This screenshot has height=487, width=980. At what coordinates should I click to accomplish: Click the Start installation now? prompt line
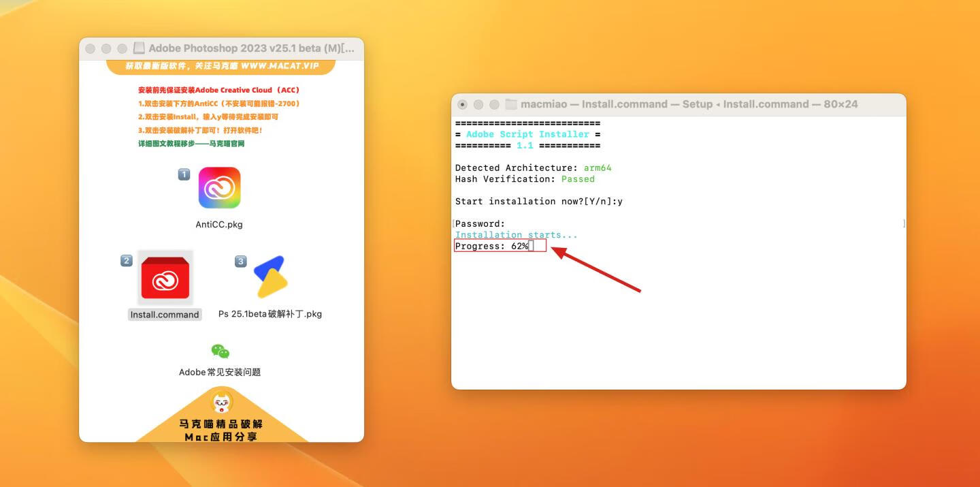pyautogui.click(x=539, y=201)
